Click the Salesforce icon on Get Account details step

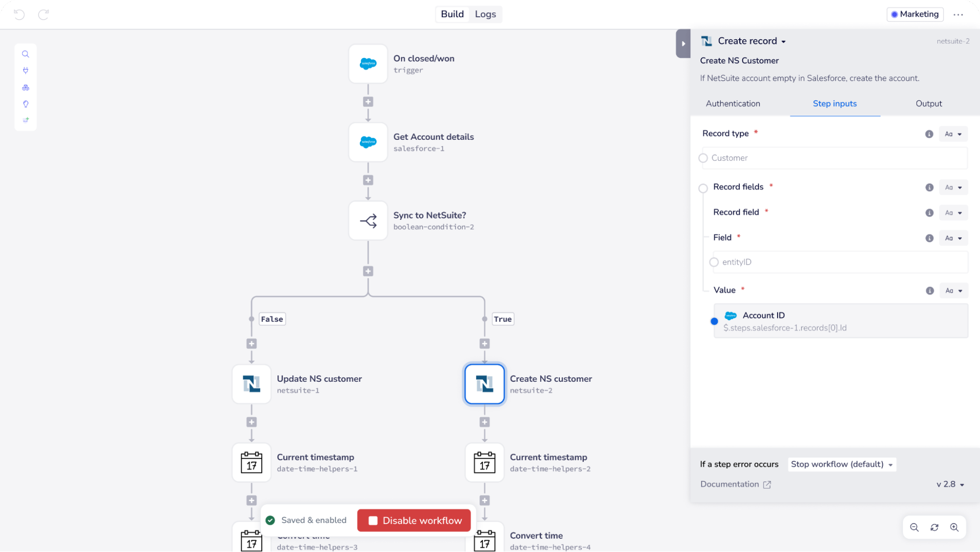click(368, 142)
